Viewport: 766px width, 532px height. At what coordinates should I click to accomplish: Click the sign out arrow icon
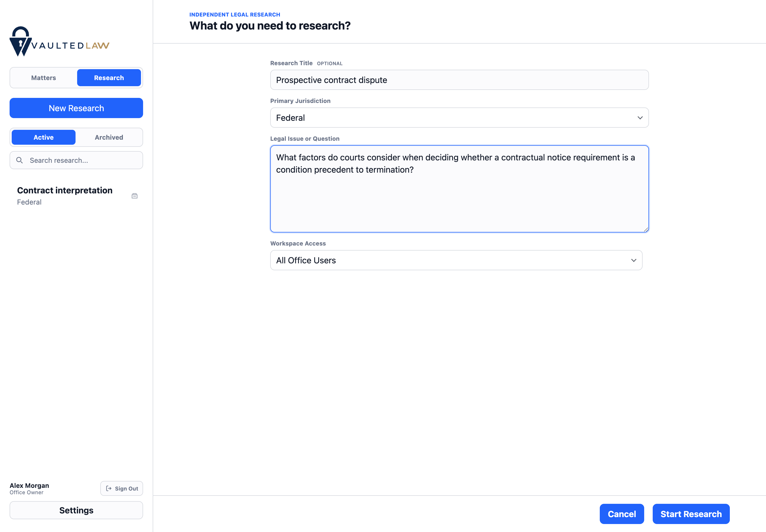(109, 488)
